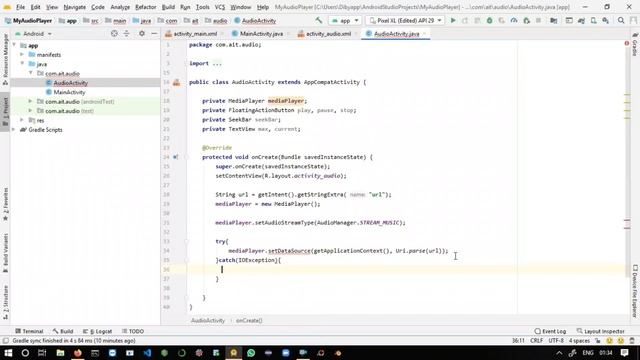Screen dimensions: 640x360
Task: Open the Build menu
Action: click(168, 7)
